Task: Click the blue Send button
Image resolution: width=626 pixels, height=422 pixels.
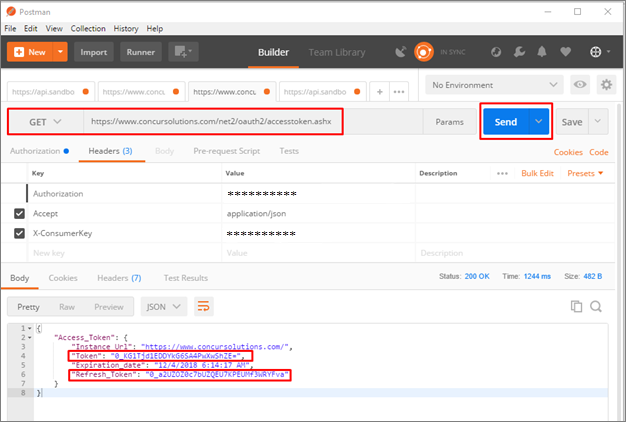Action: click(506, 121)
